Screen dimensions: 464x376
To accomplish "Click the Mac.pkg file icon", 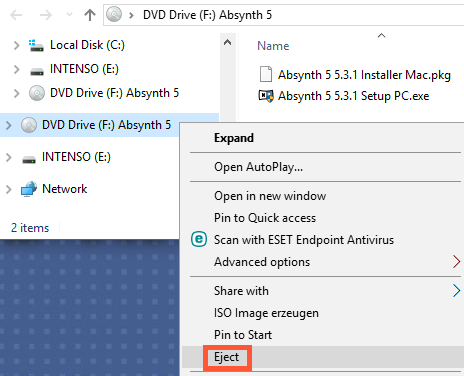I will pyautogui.click(x=266, y=74).
